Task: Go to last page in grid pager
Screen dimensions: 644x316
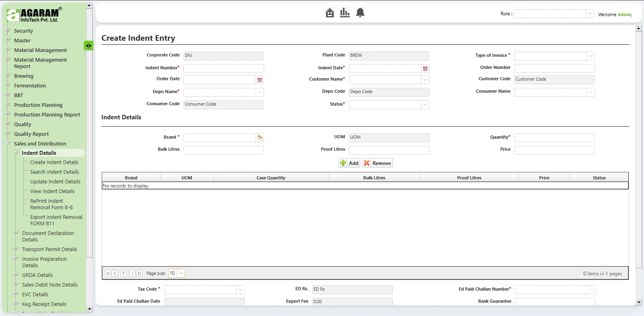Action: click(139, 273)
